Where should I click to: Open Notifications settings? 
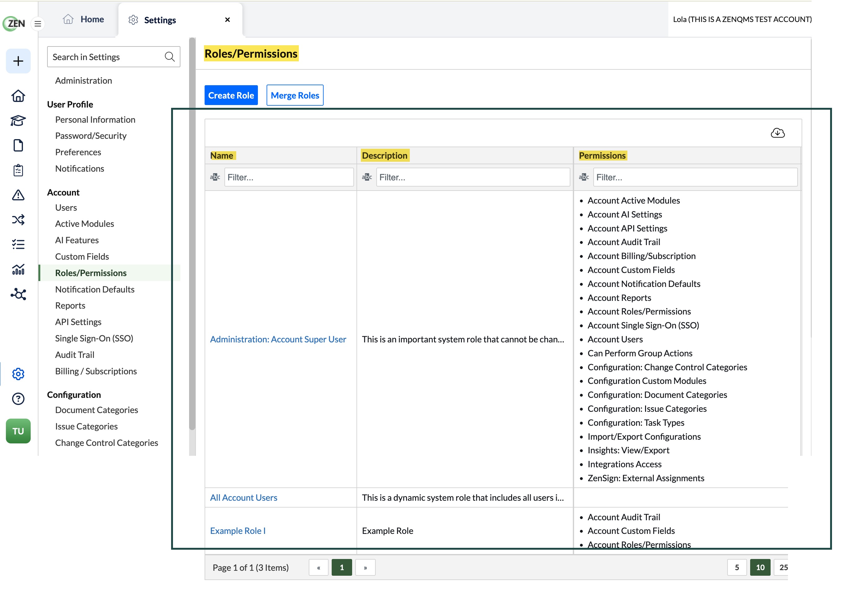tap(79, 169)
